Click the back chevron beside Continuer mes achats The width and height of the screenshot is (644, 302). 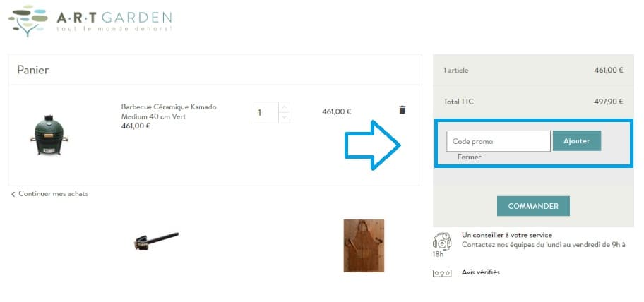(13, 194)
